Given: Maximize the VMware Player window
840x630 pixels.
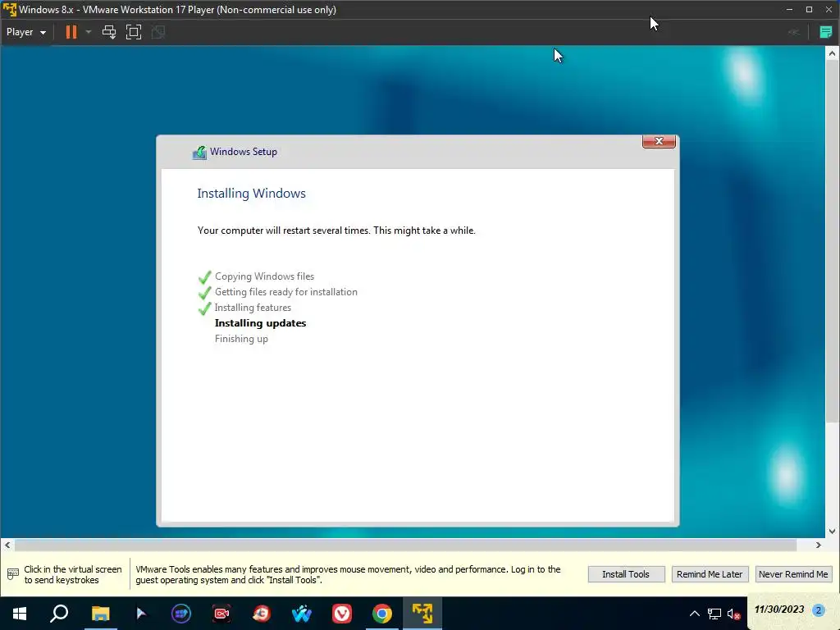Looking at the screenshot, I should pyautogui.click(x=809, y=10).
